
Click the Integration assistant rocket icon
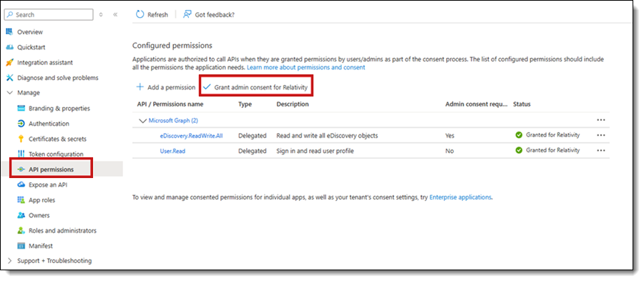(9, 62)
